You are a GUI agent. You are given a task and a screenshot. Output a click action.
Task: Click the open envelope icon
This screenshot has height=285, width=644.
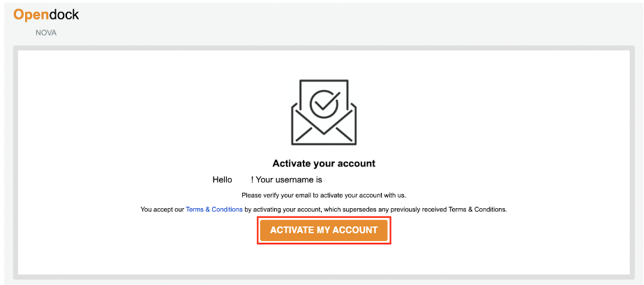(324, 112)
